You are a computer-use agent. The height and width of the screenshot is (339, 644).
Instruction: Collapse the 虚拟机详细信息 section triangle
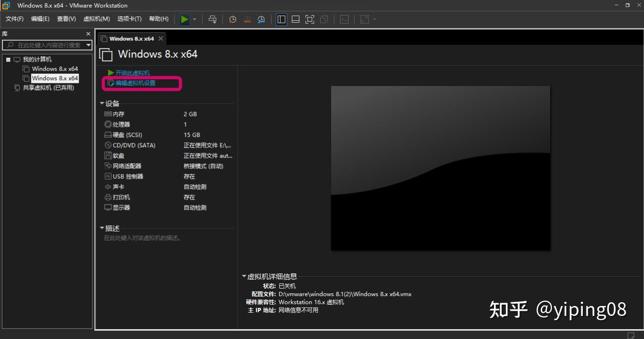pos(244,276)
